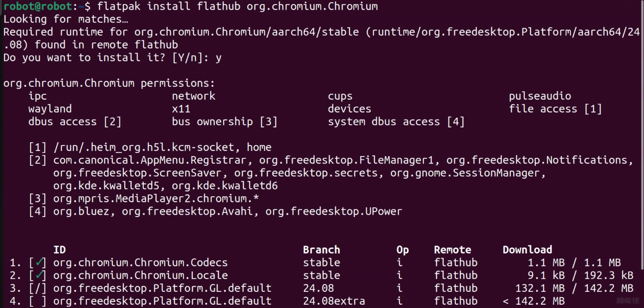Click the Op column header
The image size is (644, 308).
(x=402, y=250)
